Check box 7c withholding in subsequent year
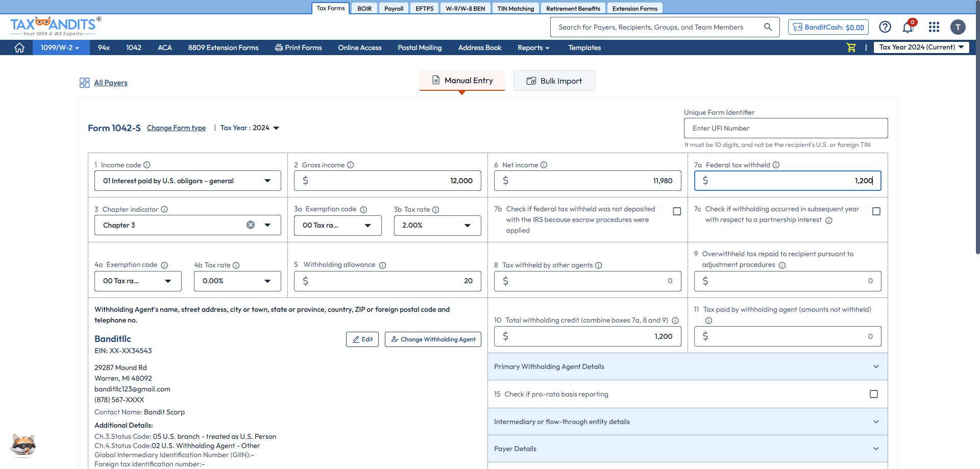Viewport: 980px width, 469px height. coord(876,211)
